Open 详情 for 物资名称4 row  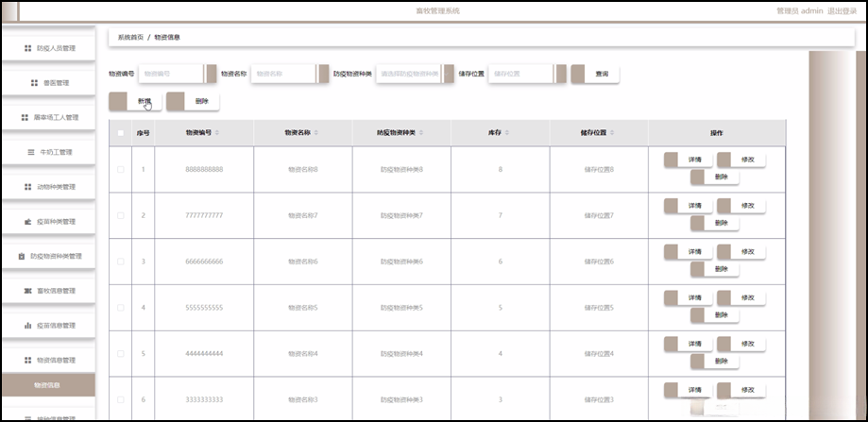pyautogui.click(x=689, y=344)
